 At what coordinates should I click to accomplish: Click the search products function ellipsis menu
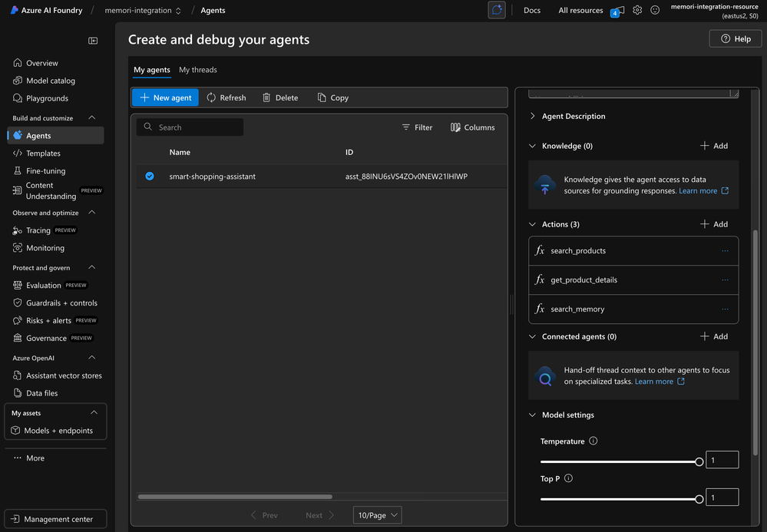click(x=725, y=251)
